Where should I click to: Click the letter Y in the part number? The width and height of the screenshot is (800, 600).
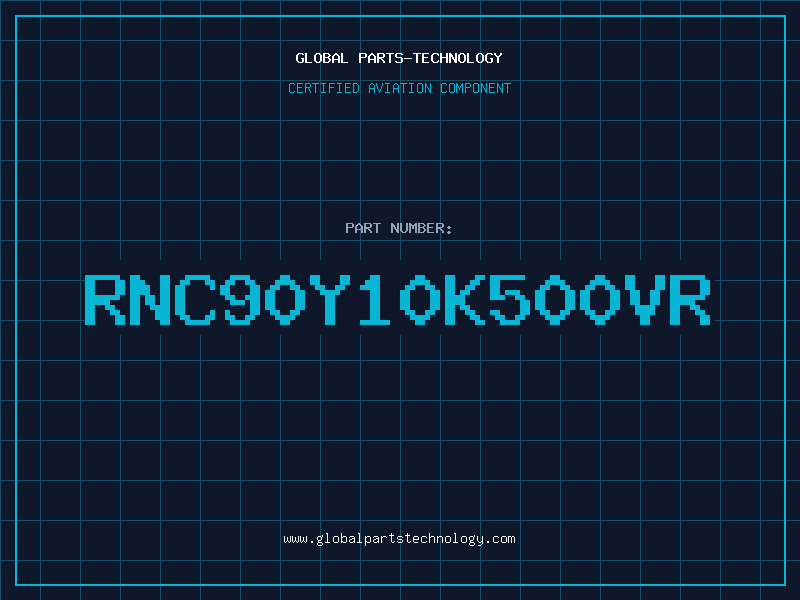coord(330,299)
